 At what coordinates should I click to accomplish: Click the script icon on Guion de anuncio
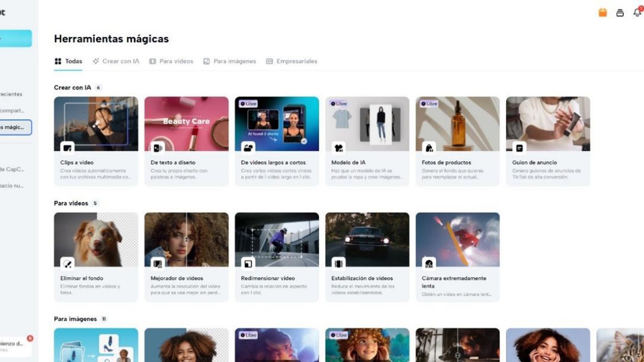[x=519, y=148]
